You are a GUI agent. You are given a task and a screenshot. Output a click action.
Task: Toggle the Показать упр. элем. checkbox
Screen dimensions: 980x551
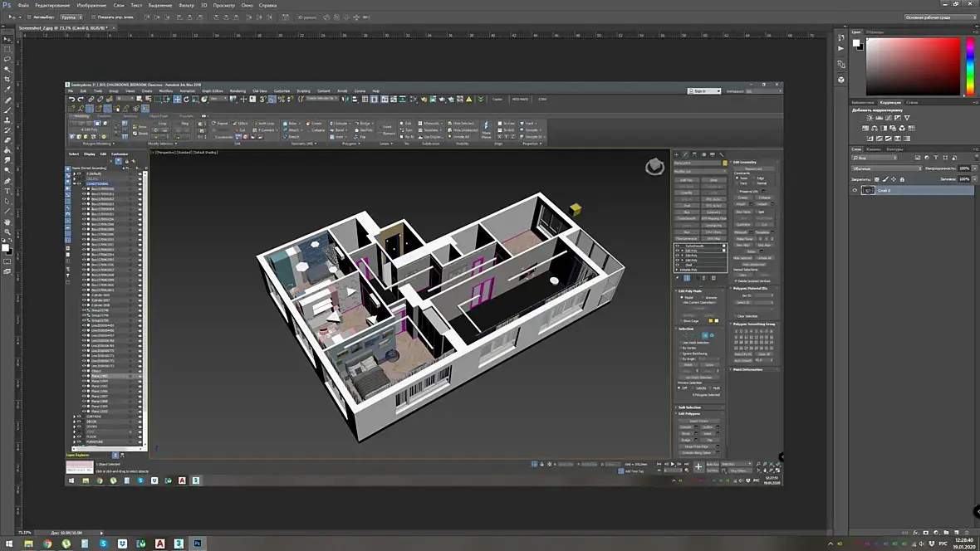pyautogui.click(x=93, y=17)
